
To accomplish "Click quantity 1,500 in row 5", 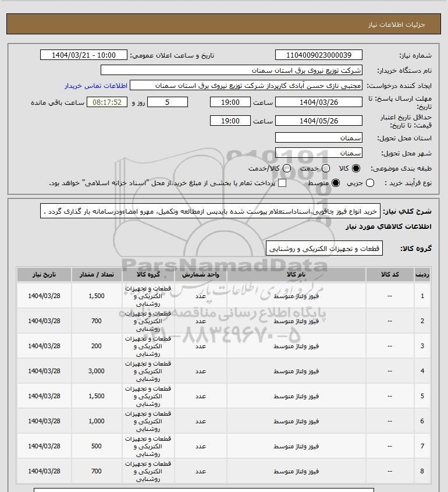I will click(97, 396).
